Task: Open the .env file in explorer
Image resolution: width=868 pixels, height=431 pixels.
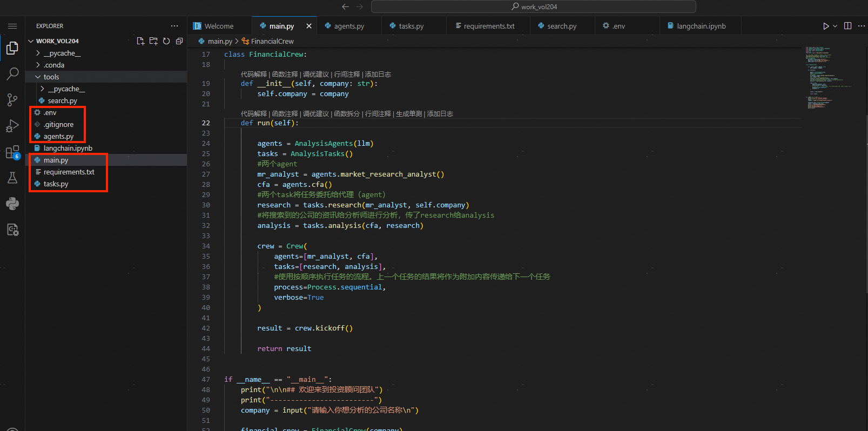Action: [106, 112]
